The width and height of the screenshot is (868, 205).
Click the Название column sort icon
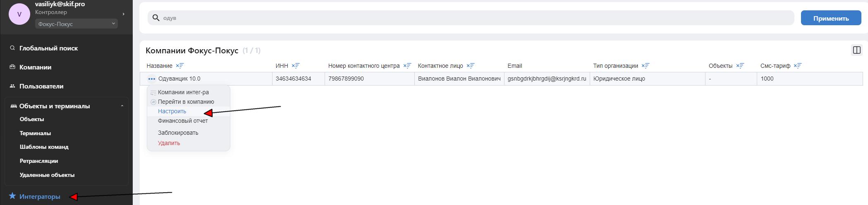click(x=180, y=66)
